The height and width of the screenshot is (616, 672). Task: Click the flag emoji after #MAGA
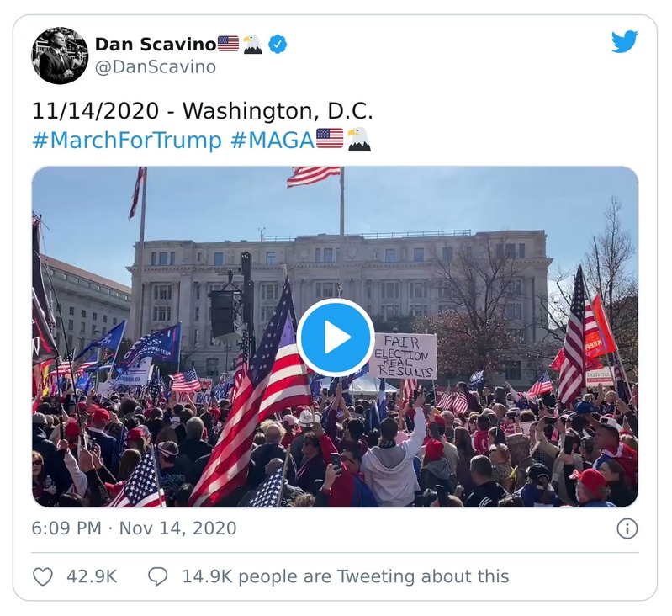pos(330,139)
